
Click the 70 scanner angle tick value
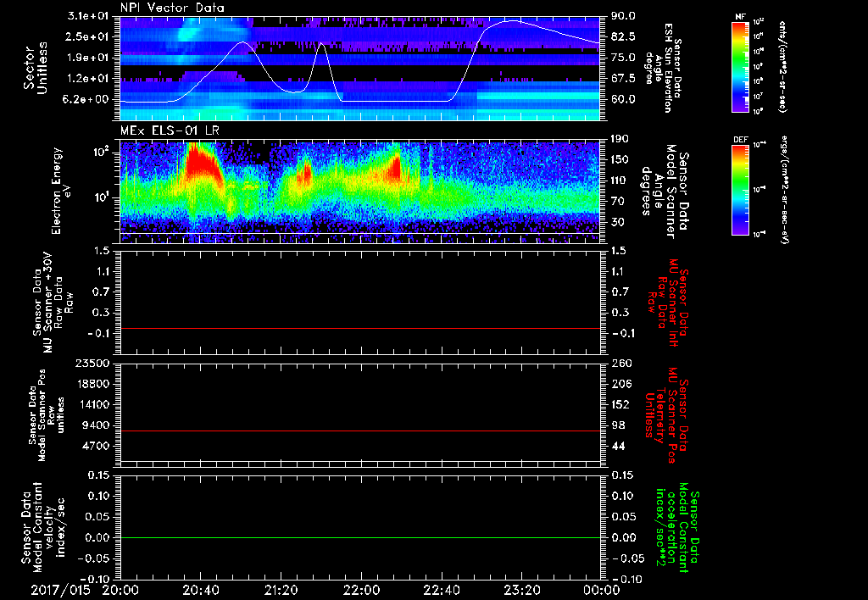click(x=618, y=202)
